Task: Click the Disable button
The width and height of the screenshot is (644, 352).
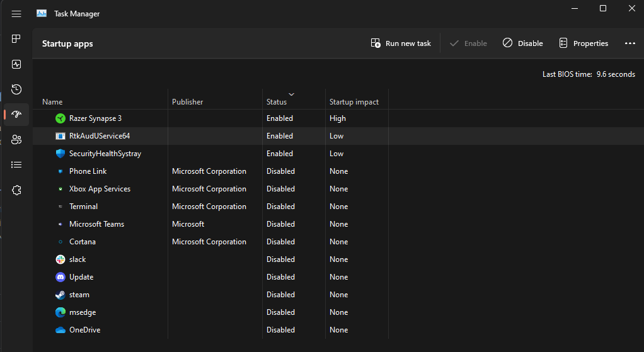Action: [x=523, y=43]
